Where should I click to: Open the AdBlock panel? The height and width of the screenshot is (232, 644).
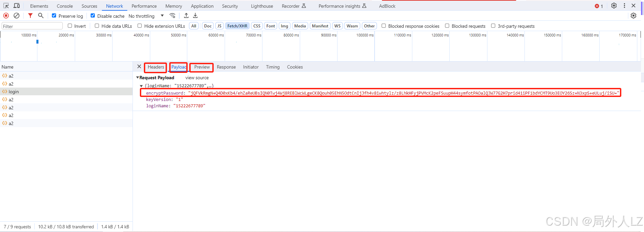coord(387,6)
